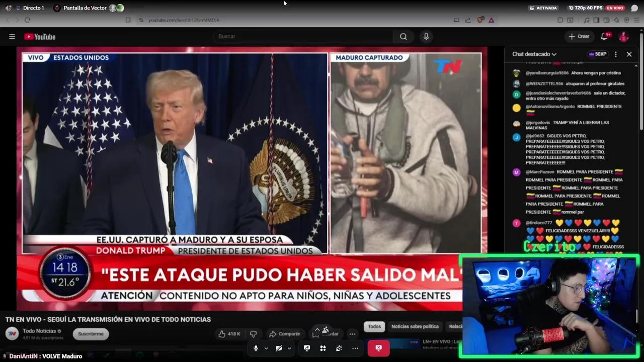Click username @WEINZETTEL956 in chat
Image resolution: width=644 pixels, height=362 pixels.
[x=544, y=83]
